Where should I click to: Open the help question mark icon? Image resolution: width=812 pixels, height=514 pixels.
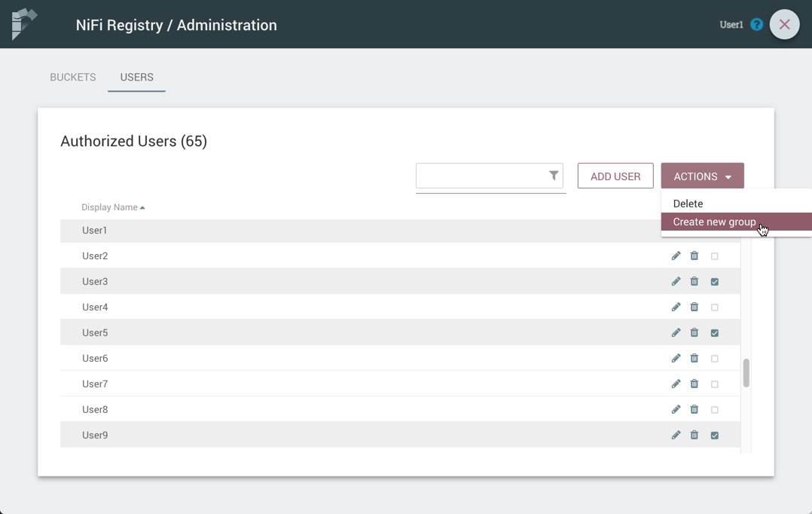[x=757, y=25]
